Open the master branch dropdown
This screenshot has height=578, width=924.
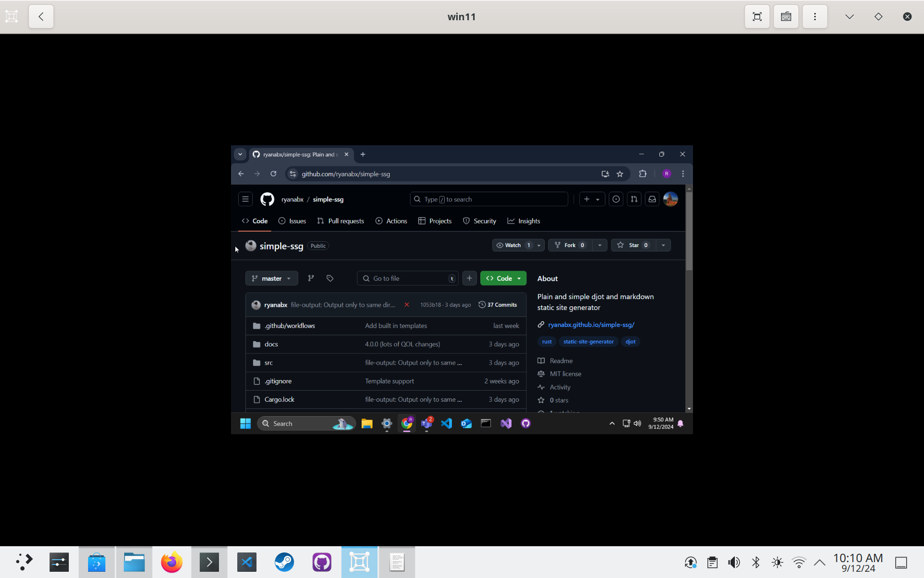tap(272, 278)
